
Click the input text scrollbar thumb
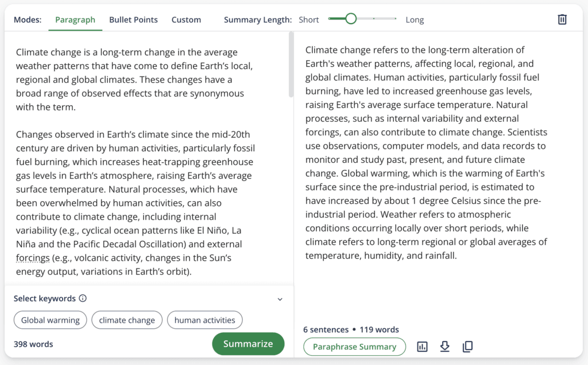291,64
